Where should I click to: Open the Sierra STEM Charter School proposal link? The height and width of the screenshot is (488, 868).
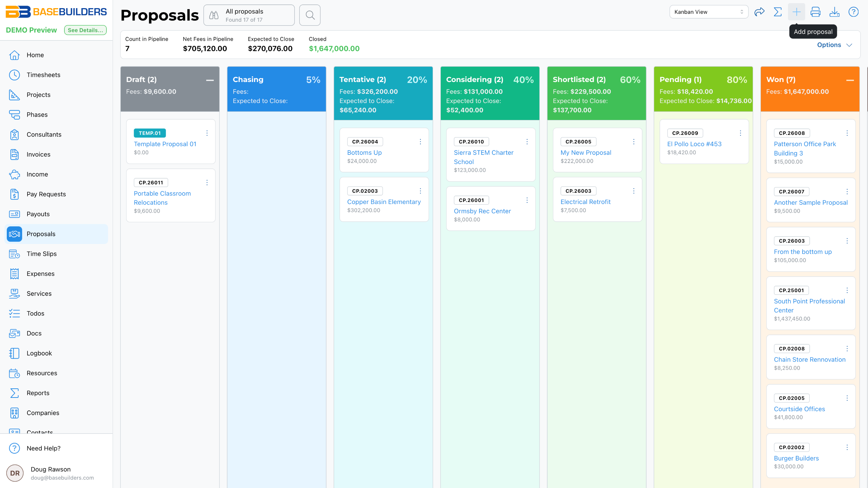click(x=484, y=157)
